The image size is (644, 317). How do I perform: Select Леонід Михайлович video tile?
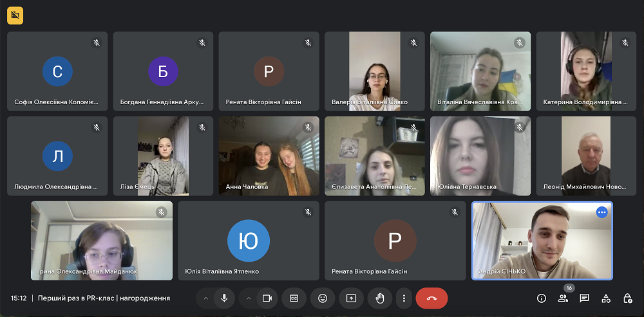click(586, 156)
